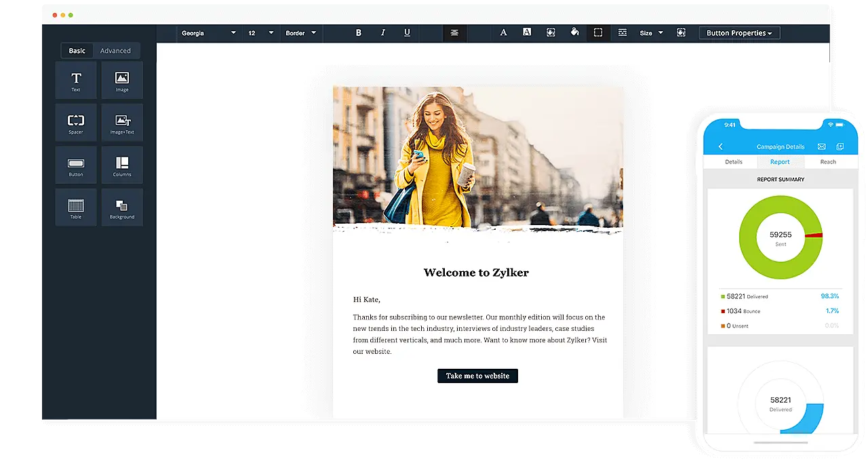The image size is (868, 461).
Task: Select the fill bucket color tool
Action: tap(574, 32)
